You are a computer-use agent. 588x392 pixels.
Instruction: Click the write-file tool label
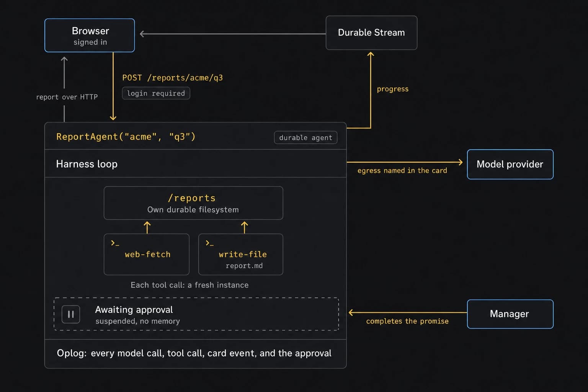click(243, 255)
